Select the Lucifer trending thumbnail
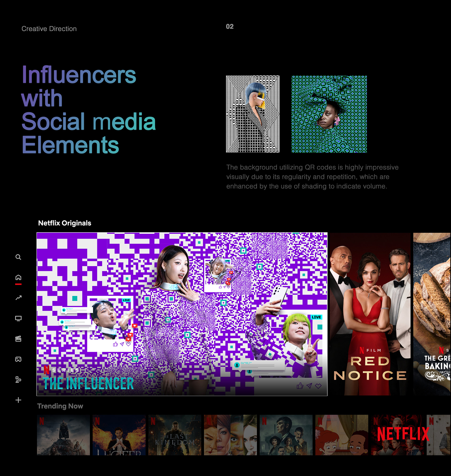Image resolution: width=451 pixels, height=476 pixels. pos(119,435)
